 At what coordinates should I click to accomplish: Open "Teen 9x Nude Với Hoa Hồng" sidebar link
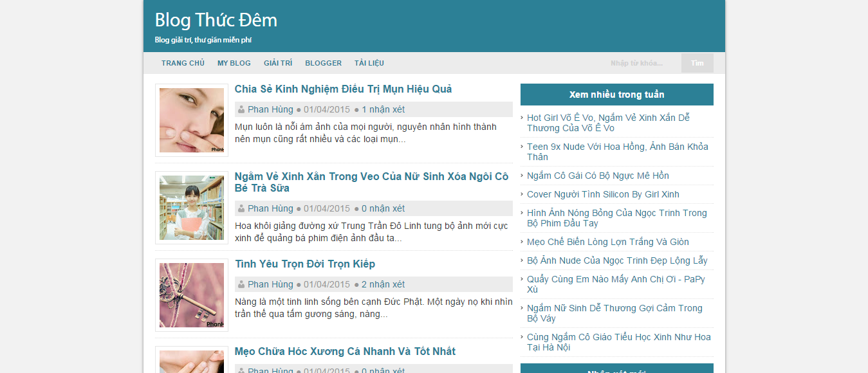tap(617, 152)
